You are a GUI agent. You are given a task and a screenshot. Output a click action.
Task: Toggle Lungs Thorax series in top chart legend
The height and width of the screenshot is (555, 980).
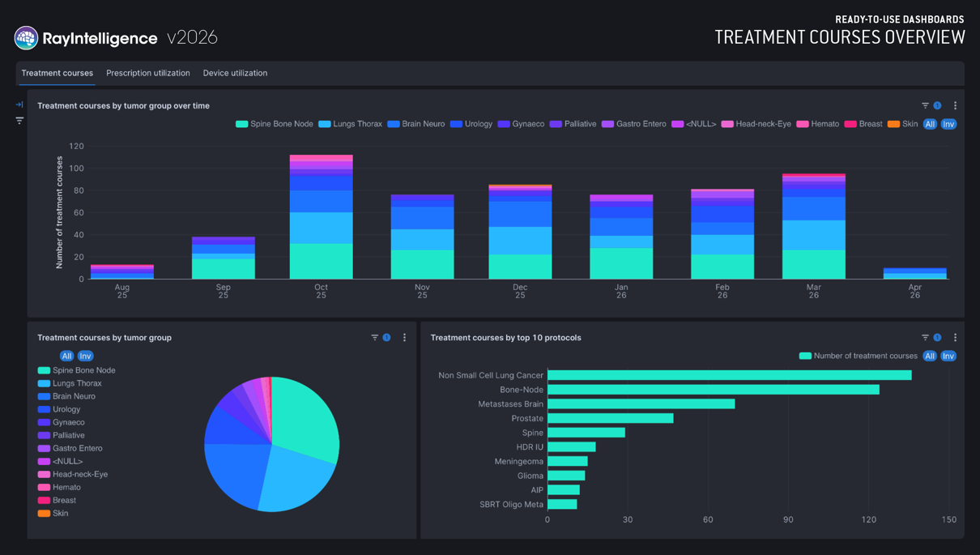(x=350, y=124)
